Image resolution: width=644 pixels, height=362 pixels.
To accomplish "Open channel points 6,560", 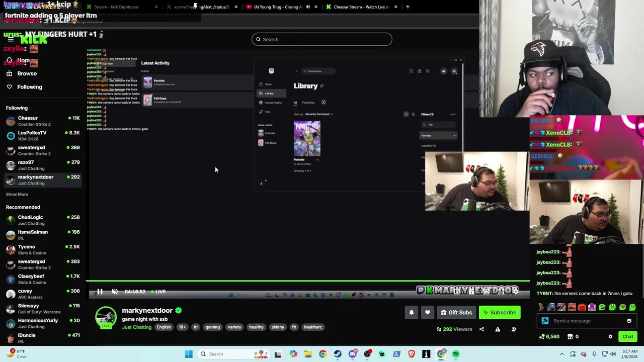I will tap(549, 337).
